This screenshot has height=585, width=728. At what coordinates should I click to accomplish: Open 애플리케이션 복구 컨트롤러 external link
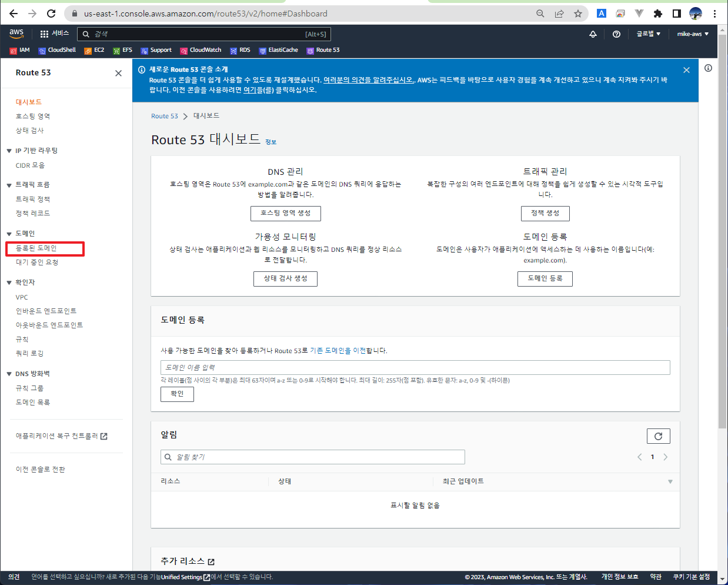point(62,436)
